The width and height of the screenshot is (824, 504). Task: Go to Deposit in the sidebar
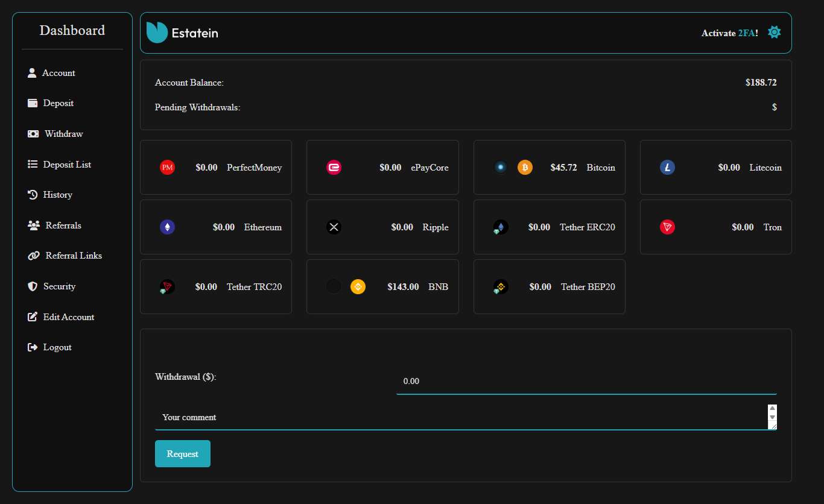[x=59, y=103]
